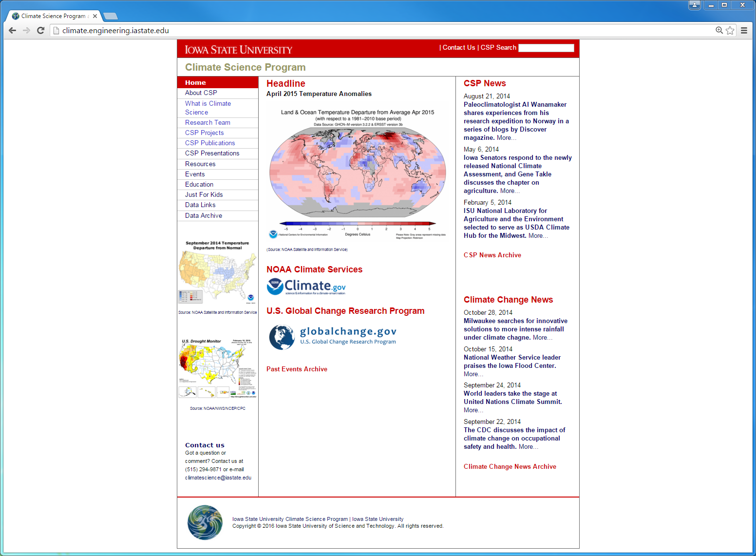
Task: Close the Climate Science Program tab
Action: [95, 16]
